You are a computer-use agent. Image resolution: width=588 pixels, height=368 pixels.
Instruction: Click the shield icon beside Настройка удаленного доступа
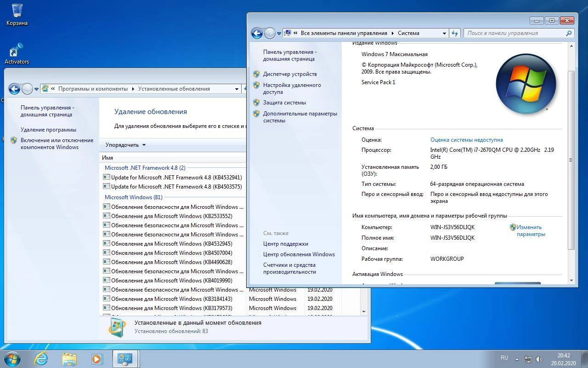click(x=256, y=85)
